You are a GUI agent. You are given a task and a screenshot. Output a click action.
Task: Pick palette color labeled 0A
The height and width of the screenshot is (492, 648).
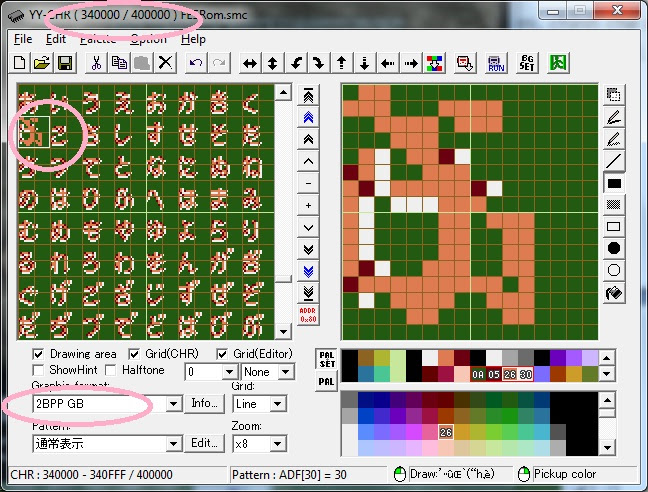[478, 374]
